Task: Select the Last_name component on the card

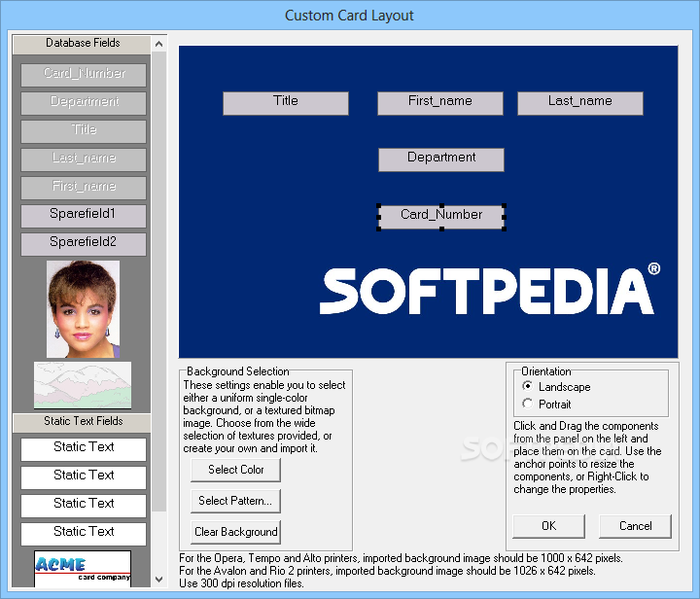Action: (x=580, y=103)
